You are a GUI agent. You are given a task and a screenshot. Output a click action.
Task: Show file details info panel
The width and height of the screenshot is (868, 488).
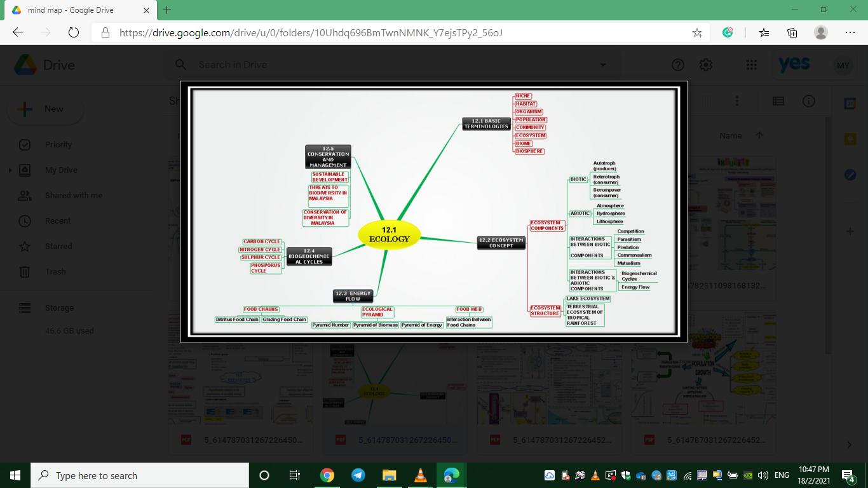click(x=809, y=101)
